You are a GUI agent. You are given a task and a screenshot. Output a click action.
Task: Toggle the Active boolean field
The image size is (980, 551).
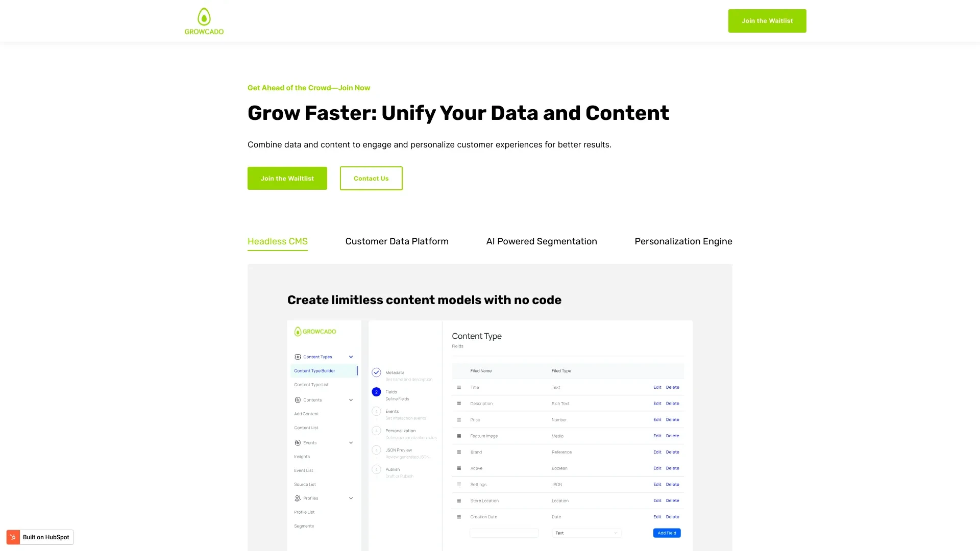pyautogui.click(x=476, y=468)
